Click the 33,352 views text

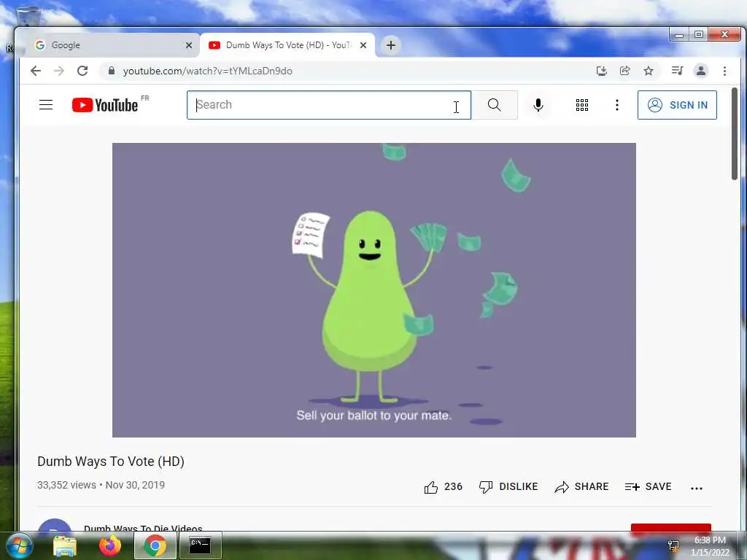coord(66,485)
